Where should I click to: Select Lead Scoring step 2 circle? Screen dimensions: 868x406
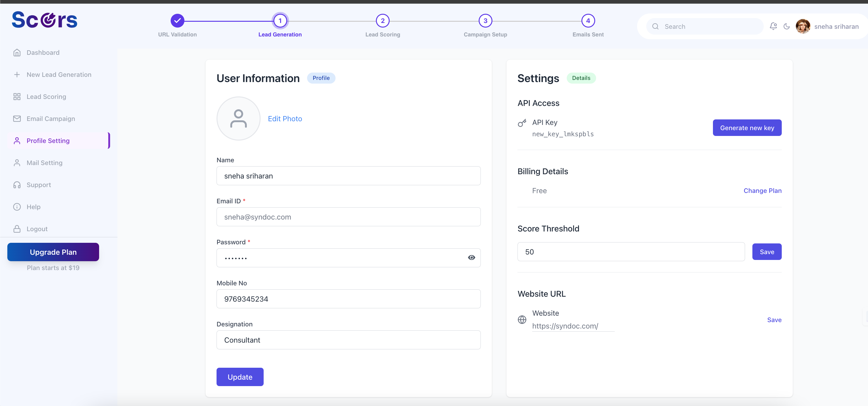tap(382, 21)
